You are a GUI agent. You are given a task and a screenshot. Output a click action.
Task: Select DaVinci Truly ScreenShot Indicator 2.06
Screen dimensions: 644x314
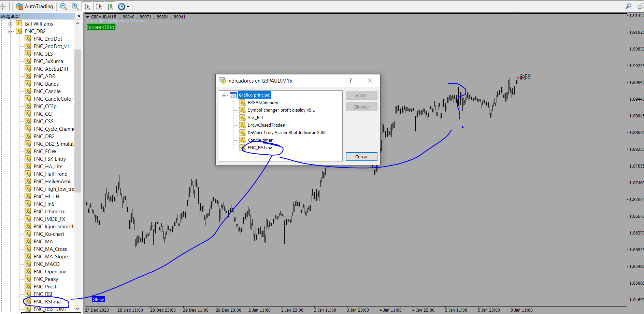click(x=287, y=133)
